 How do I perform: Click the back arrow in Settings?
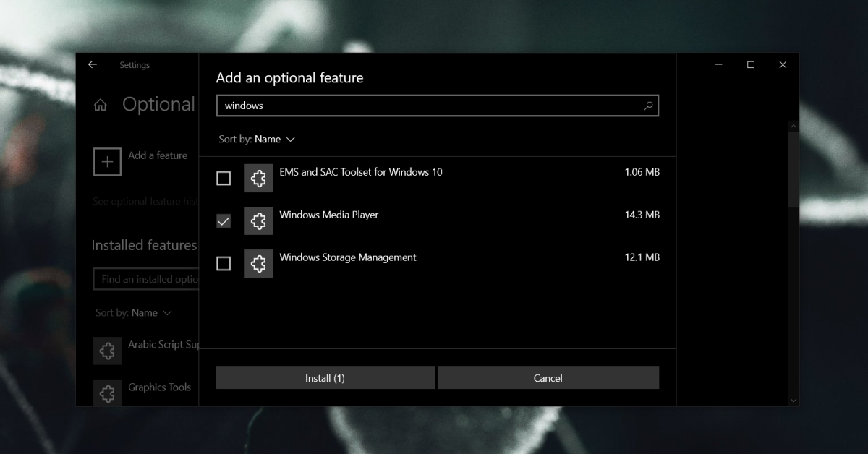(93, 64)
